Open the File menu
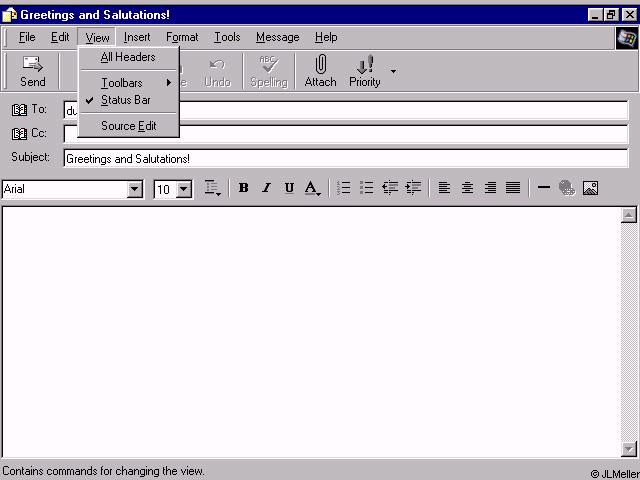640x480 pixels. point(27,37)
